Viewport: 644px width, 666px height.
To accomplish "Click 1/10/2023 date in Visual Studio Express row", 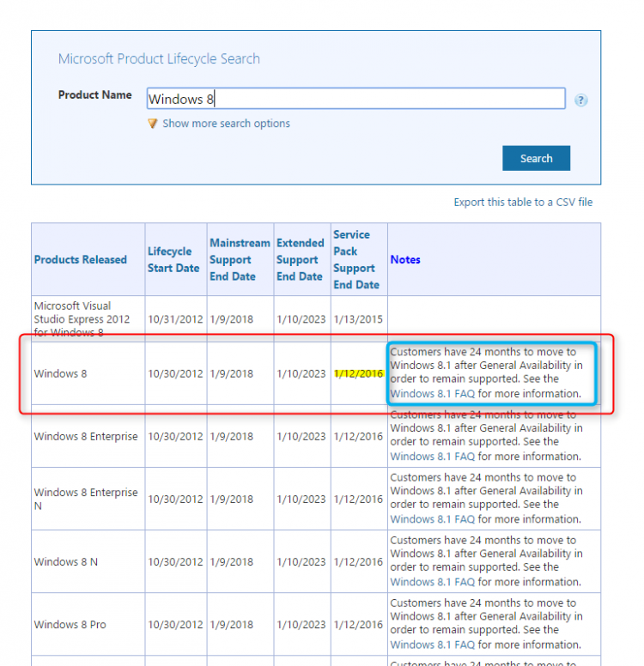I will pos(301,319).
